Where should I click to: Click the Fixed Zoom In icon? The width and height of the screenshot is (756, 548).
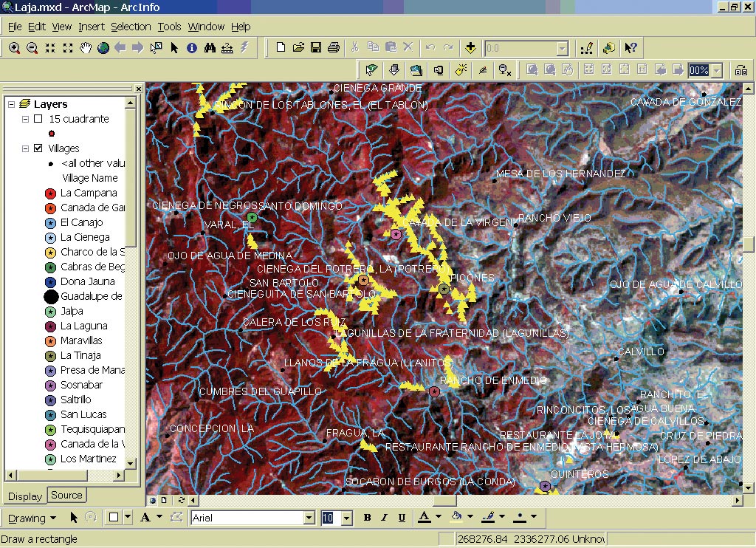click(50, 48)
